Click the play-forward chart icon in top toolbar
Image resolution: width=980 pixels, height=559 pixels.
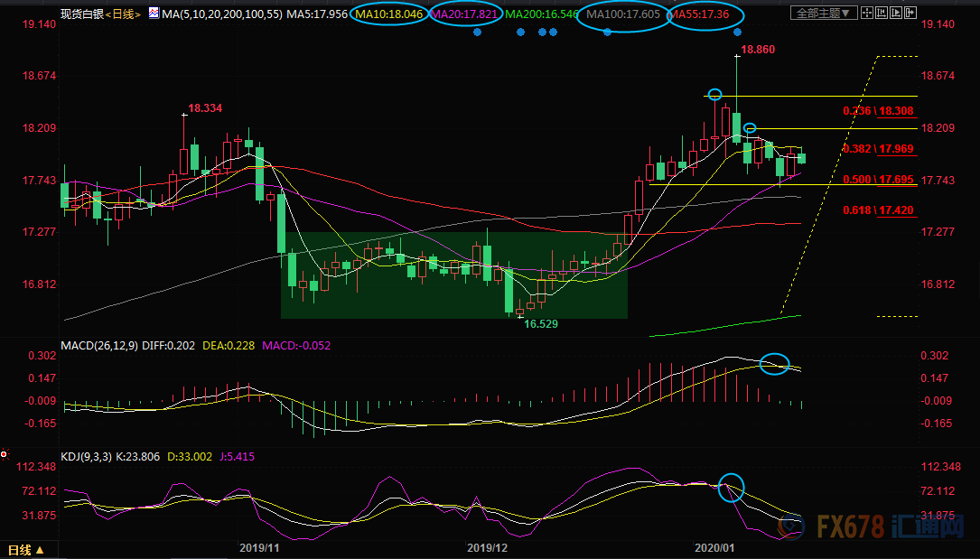896,13
